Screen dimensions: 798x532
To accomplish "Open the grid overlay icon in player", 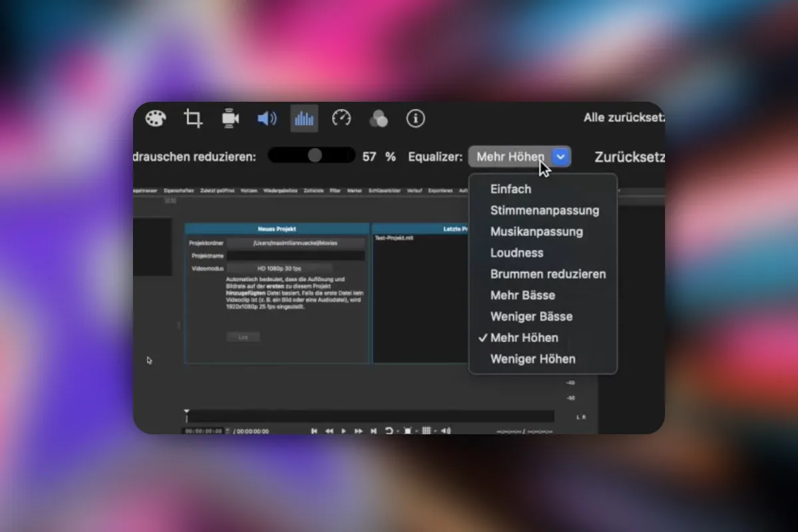I will pos(426,431).
